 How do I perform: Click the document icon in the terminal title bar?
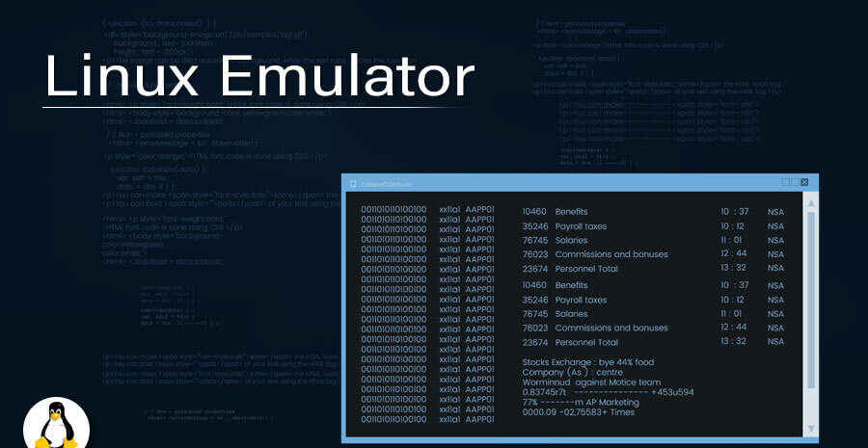click(353, 184)
